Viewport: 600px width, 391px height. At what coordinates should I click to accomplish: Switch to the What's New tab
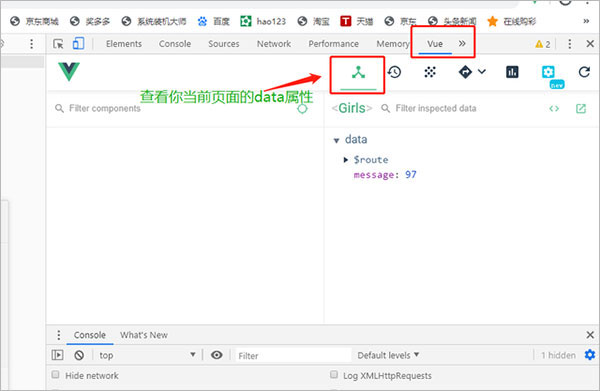click(144, 335)
